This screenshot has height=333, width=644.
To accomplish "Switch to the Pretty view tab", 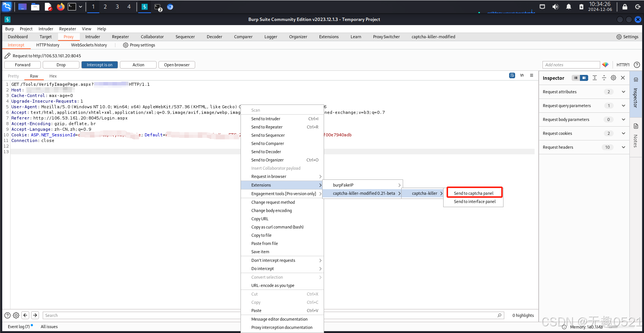I will (x=13, y=76).
